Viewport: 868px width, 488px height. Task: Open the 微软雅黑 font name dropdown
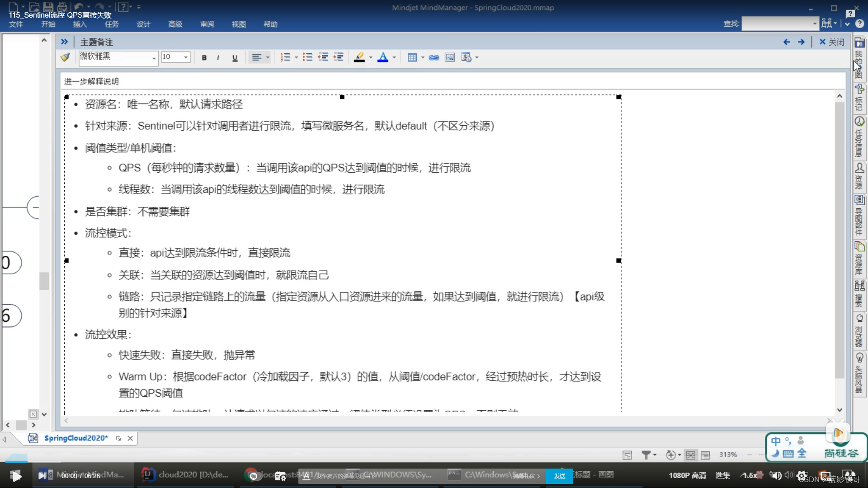click(x=154, y=58)
